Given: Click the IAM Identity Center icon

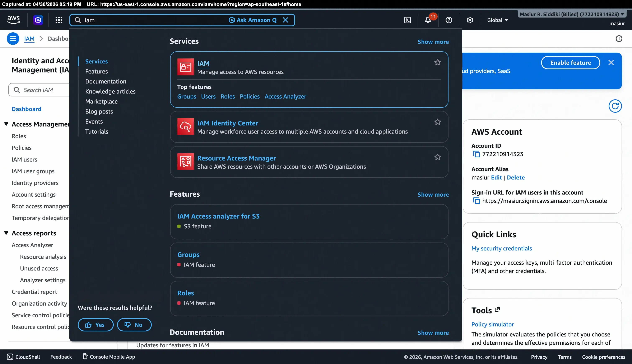Looking at the screenshot, I should 185,126.
